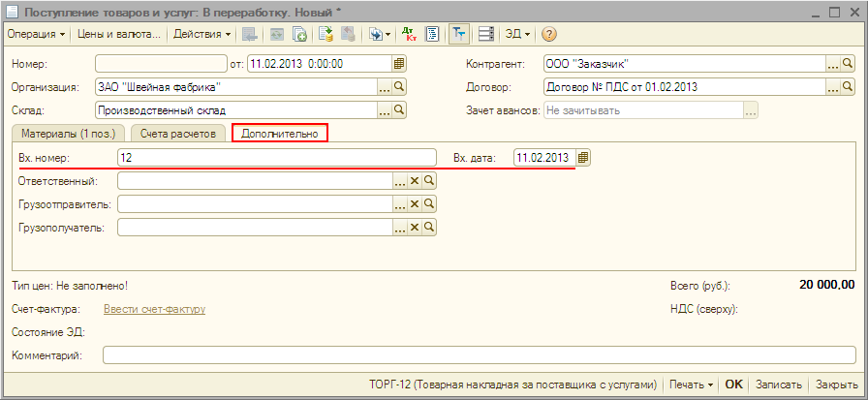Open ellipsis selector for Договор field
This screenshot has width=868, height=400.
tap(832, 87)
